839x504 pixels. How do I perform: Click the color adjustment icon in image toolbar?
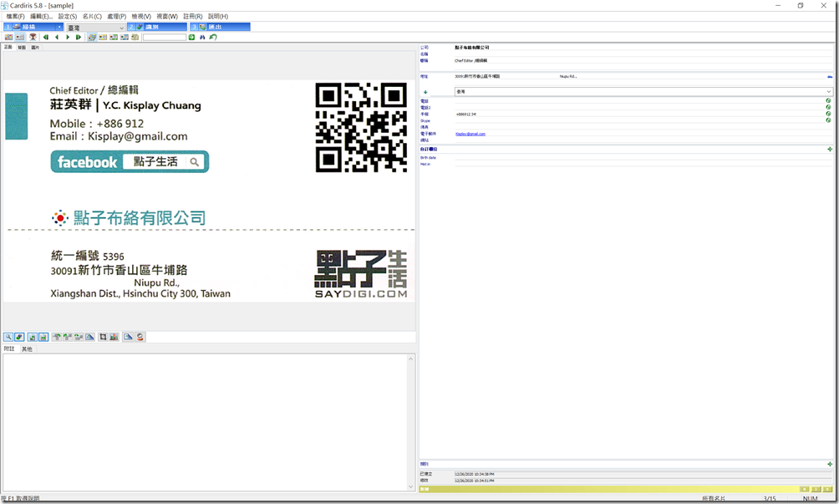click(114, 337)
